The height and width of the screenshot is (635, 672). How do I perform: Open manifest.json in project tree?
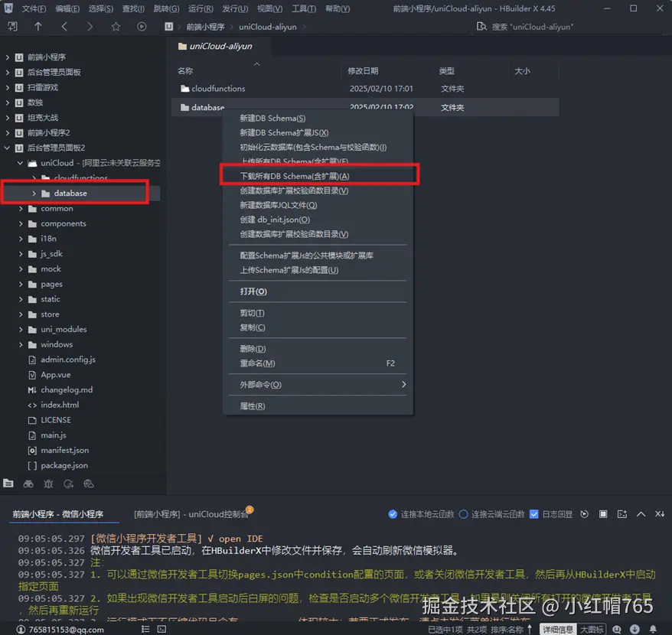pos(65,450)
